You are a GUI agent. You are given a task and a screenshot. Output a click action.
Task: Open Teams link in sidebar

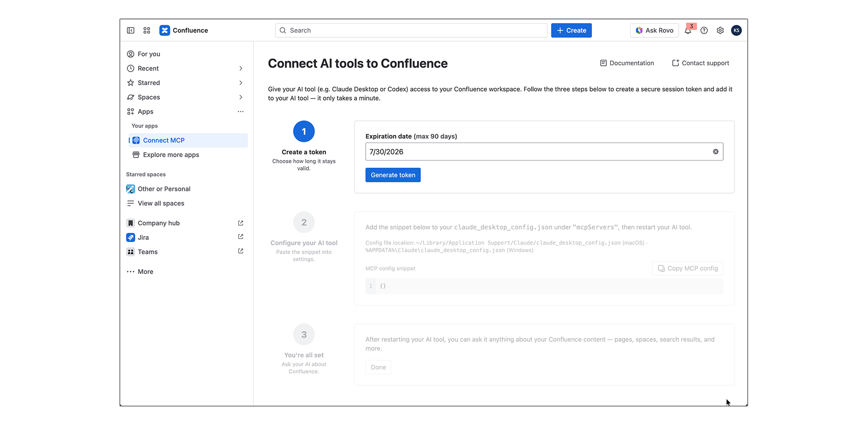pos(148,252)
